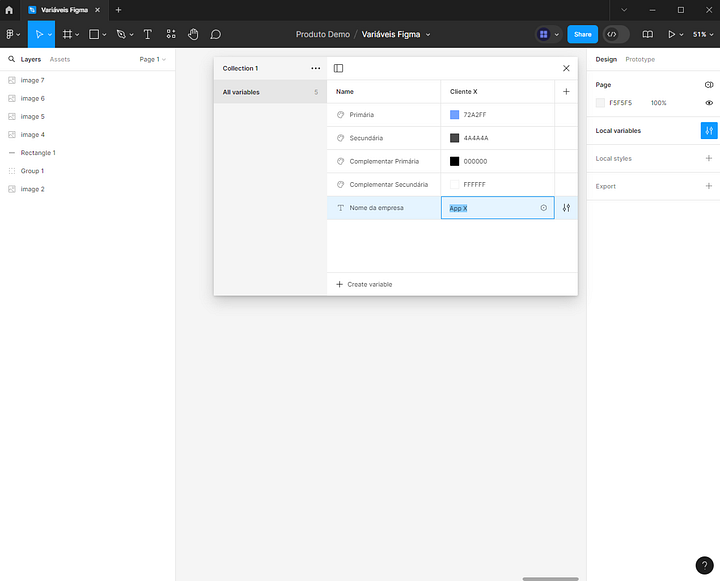Open zoom level 51% dropdown
The height and width of the screenshot is (581, 720).
pyautogui.click(x=703, y=34)
